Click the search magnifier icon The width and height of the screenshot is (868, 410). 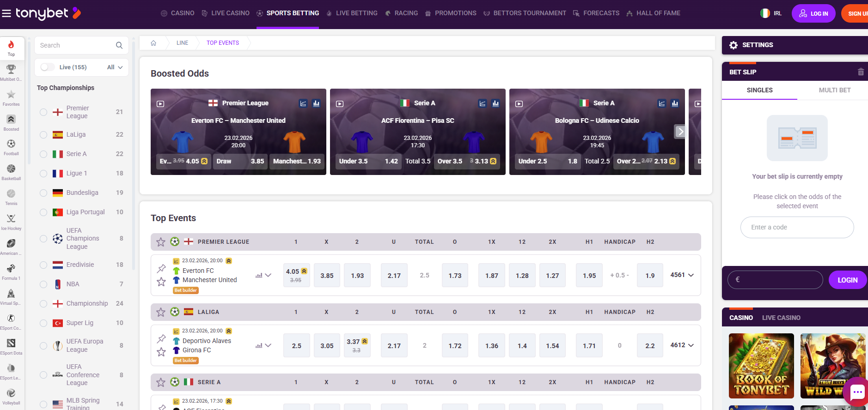click(x=119, y=45)
